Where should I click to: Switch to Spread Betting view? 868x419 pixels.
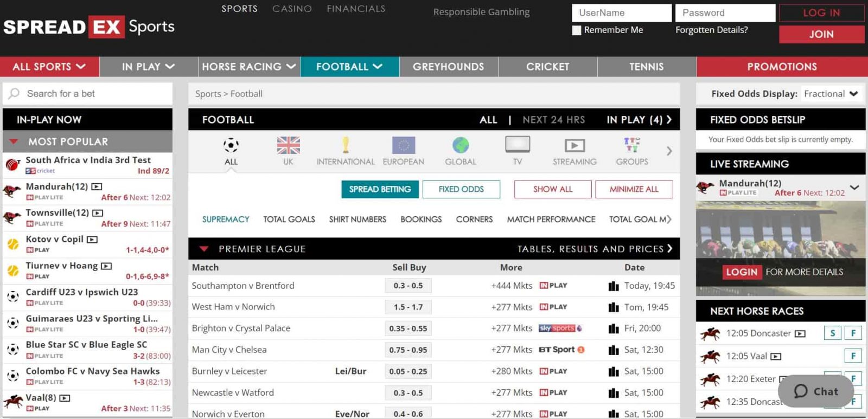coord(380,189)
